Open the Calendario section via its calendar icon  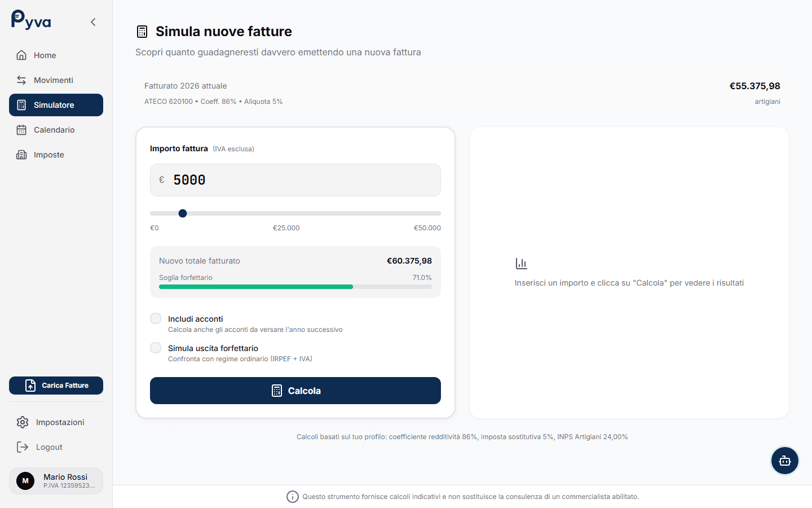point(21,129)
